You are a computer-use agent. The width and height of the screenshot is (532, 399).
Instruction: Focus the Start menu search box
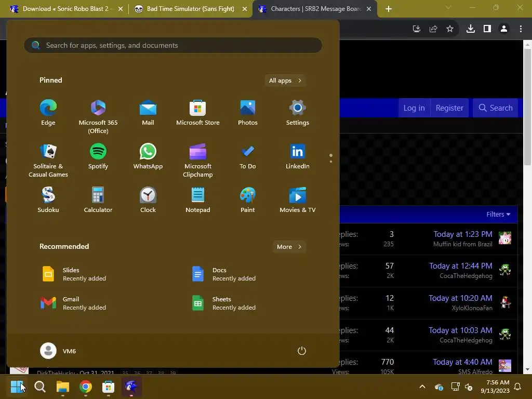[173, 45]
